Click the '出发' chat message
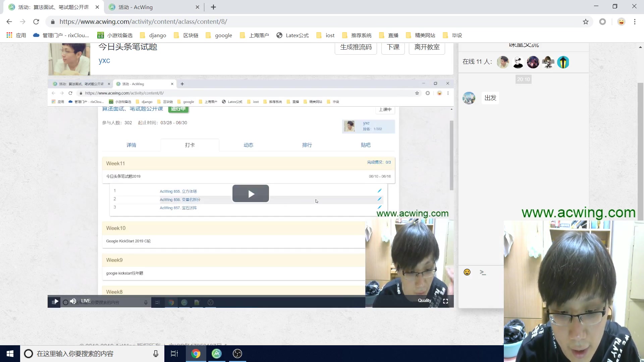 point(490,98)
